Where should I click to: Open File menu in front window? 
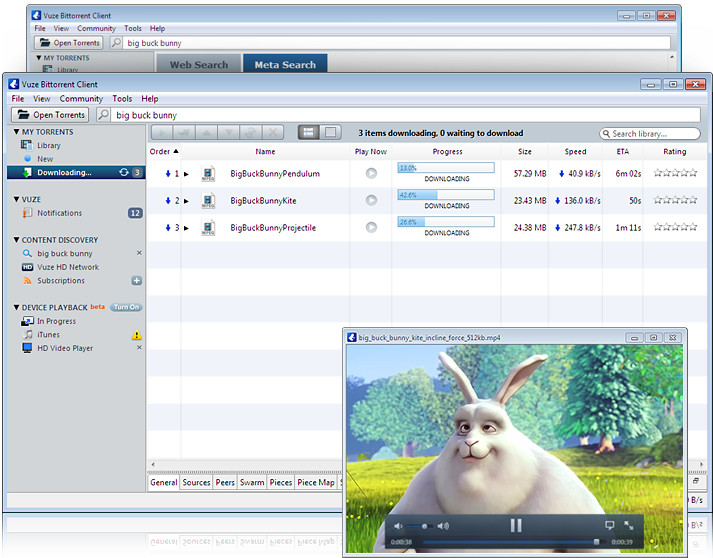click(x=18, y=99)
